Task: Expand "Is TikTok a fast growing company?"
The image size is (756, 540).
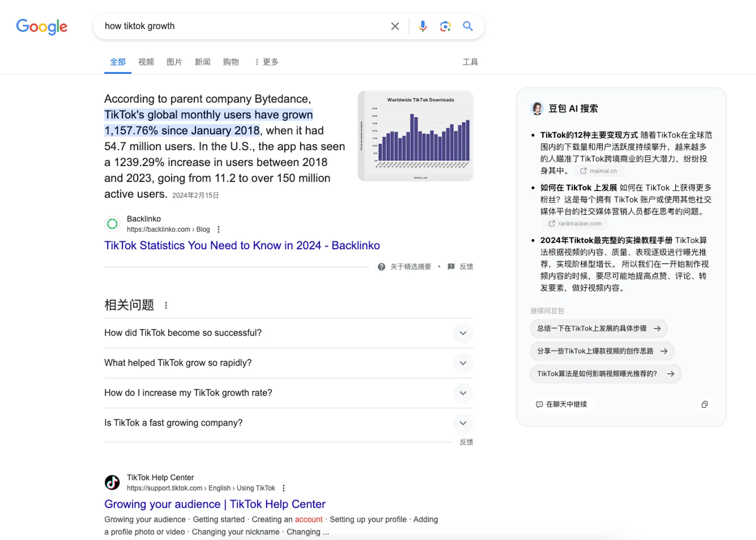Action: click(x=463, y=423)
